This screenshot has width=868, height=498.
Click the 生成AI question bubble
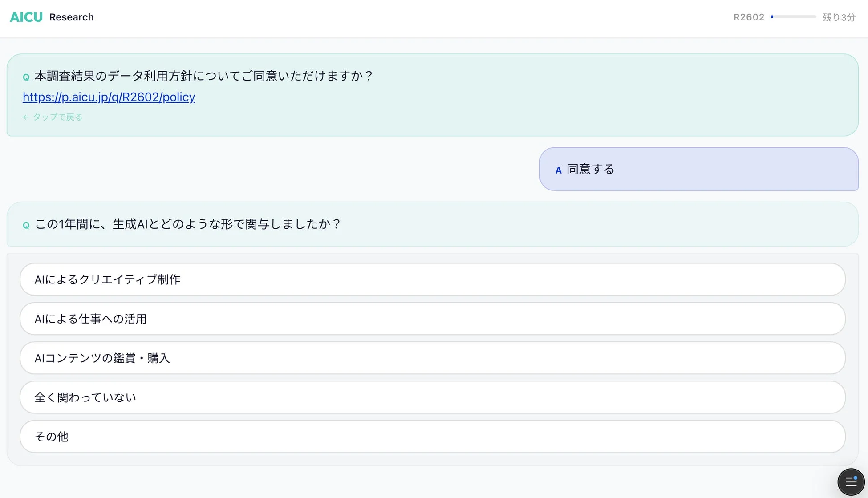pyautogui.click(x=187, y=224)
